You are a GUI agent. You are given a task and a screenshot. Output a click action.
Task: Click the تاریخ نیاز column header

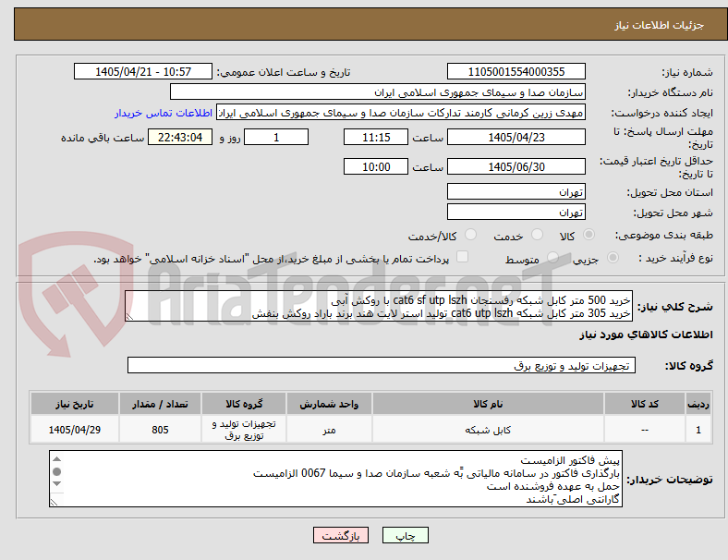pyautogui.click(x=74, y=404)
